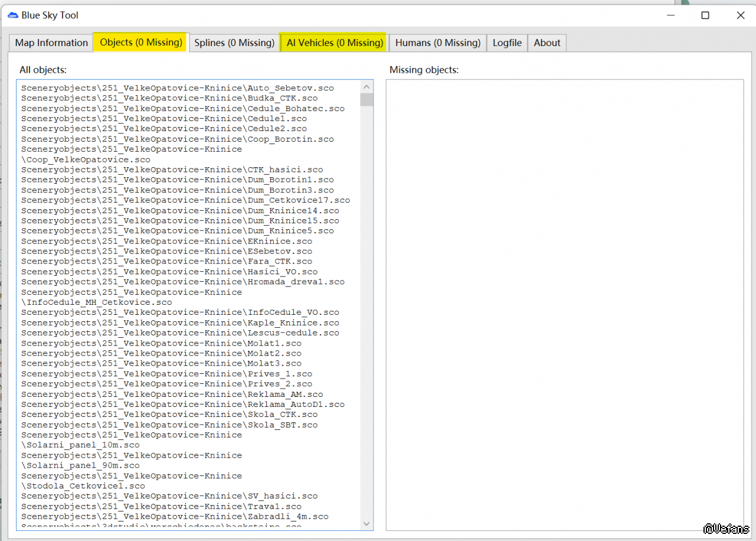Open the Map Information tab
Viewport: 756px width, 541px height.
click(x=51, y=43)
